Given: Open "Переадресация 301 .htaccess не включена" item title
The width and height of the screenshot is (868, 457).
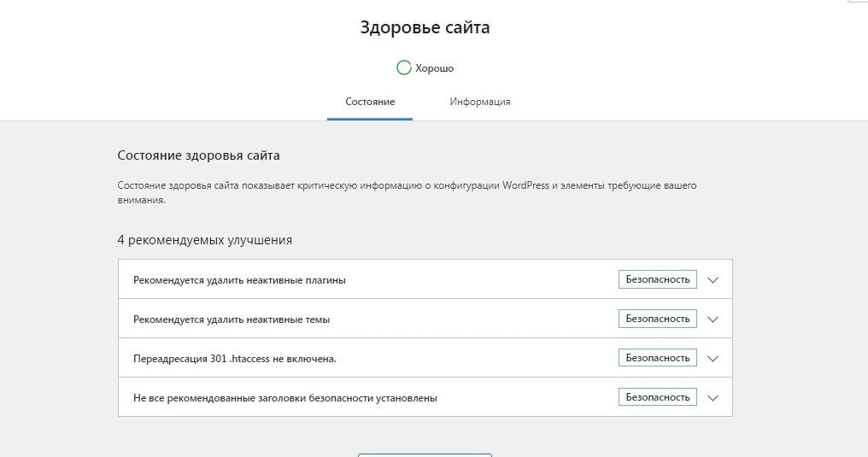Looking at the screenshot, I should pos(235,359).
